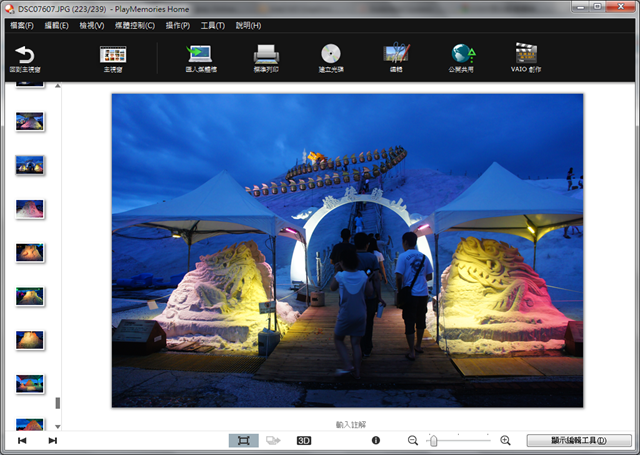Click the zoom in magnifier icon
This screenshot has width=640, height=455.
pyautogui.click(x=505, y=440)
